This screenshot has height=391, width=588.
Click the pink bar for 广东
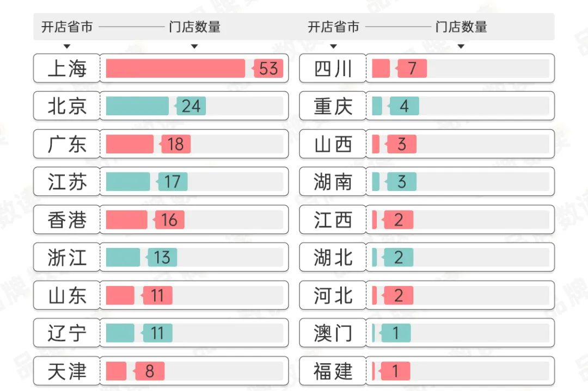(x=130, y=144)
